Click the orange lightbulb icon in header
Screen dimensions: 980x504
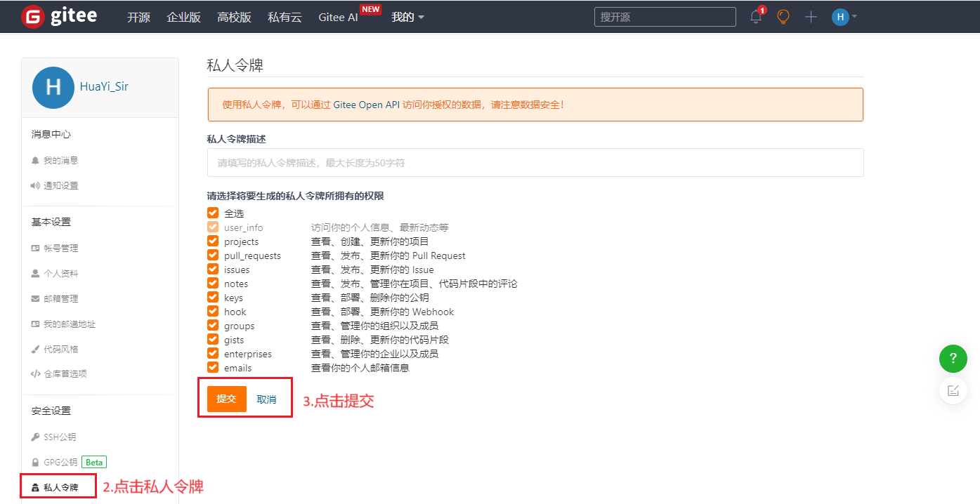coord(783,17)
